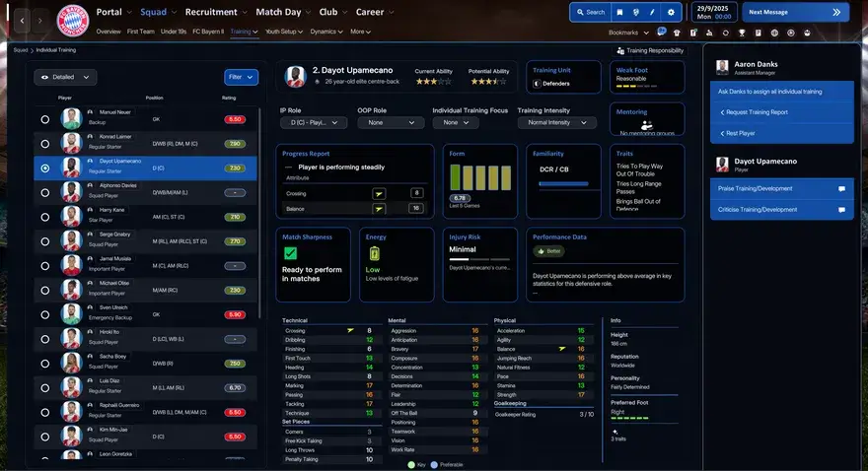
Task: Open the settings gear icon
Action: click(671, 12)
